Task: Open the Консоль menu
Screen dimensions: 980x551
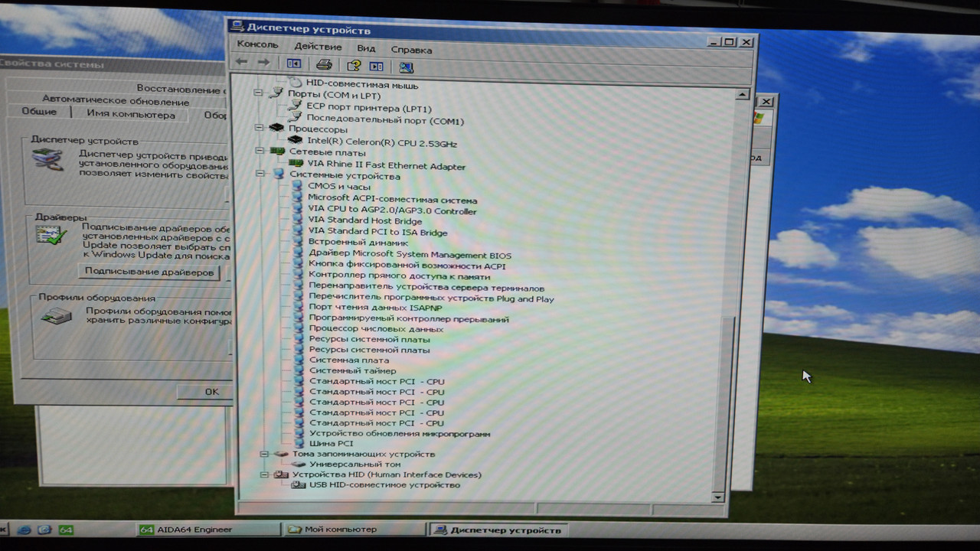Action: point(257,44)
